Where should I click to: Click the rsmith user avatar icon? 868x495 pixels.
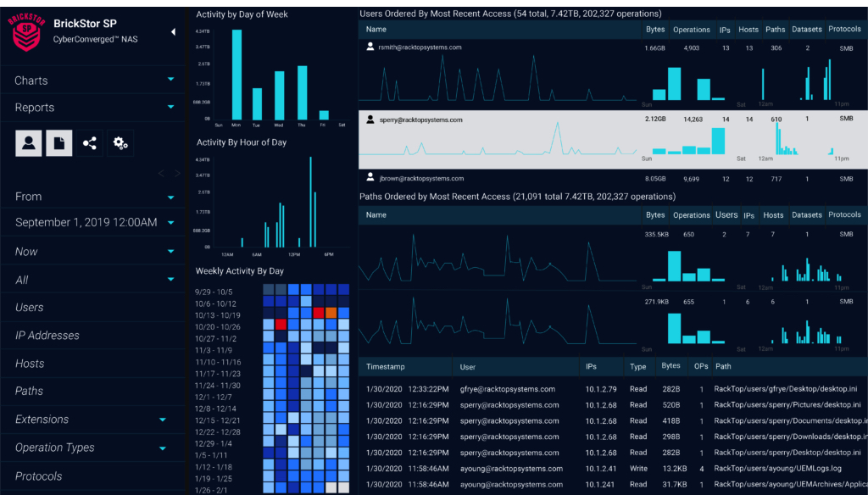point(370,47)
